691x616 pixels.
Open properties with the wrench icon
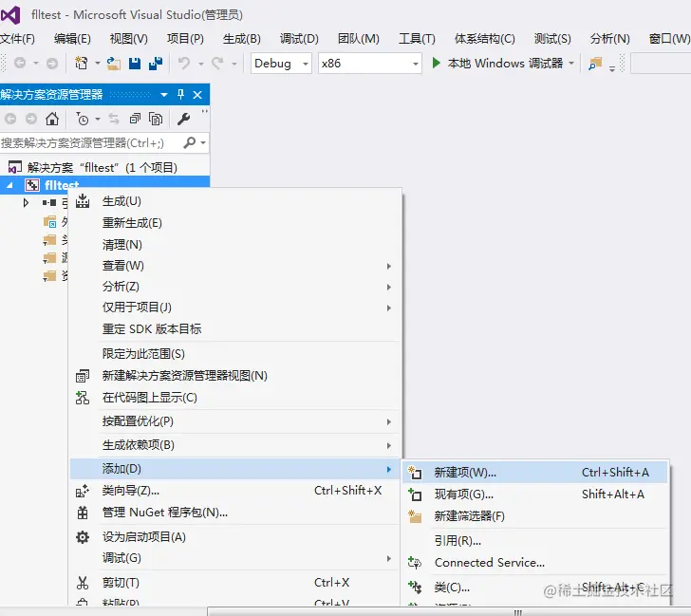point(184,119)
